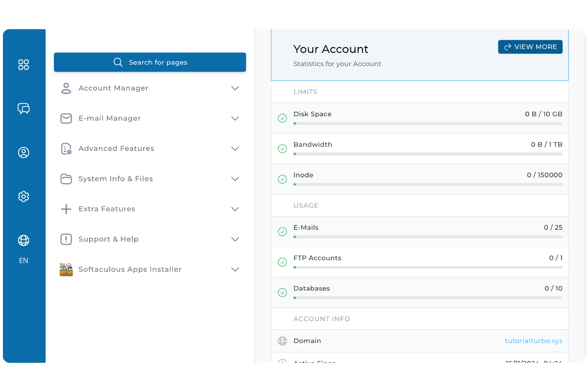588x392 pixels.
Task: Click the VIEW MORE button
Action: pos(530,47)
